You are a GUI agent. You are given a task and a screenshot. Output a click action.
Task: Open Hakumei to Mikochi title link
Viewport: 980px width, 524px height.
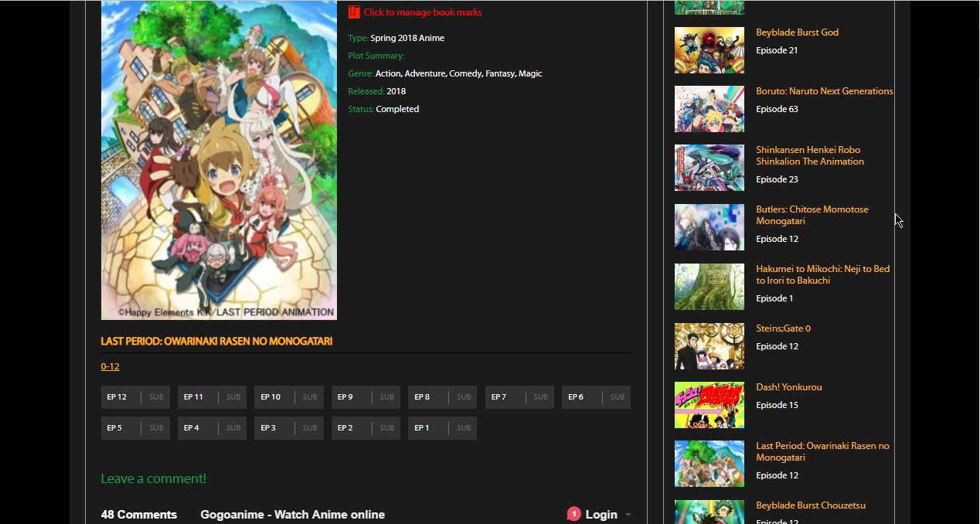(x=822, y=274)
